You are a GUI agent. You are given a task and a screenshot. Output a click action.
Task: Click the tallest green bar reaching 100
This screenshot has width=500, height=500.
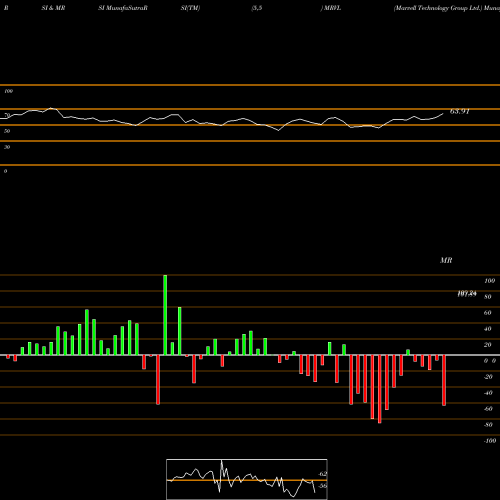click(165, 315)
